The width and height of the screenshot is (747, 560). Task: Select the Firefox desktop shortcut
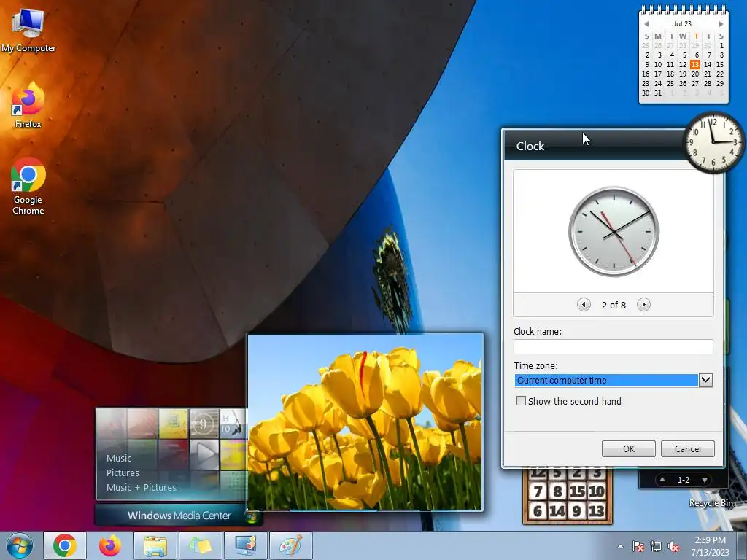(28, 105)
